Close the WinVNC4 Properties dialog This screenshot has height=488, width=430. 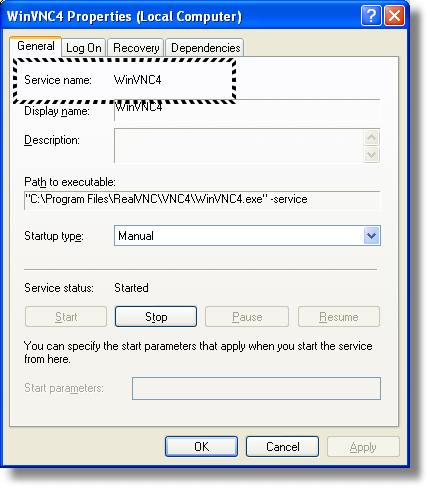point(394,15)
